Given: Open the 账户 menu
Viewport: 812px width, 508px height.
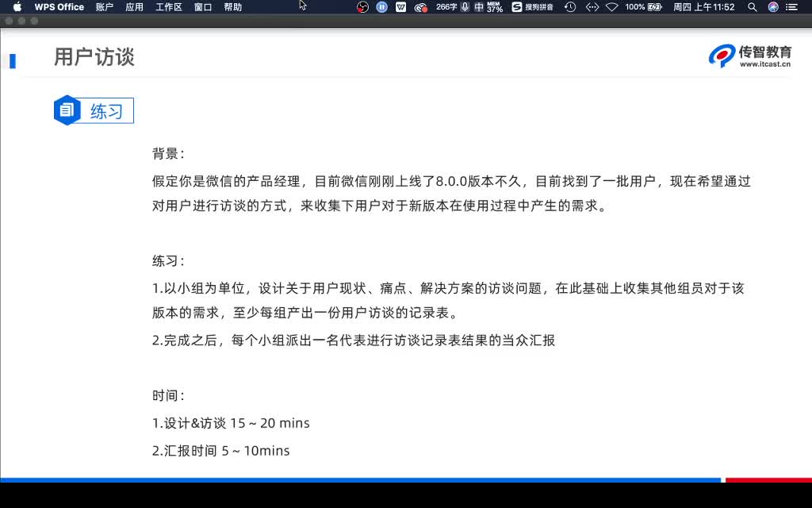Looking at the screenshot, I should (x=104, y=6).
